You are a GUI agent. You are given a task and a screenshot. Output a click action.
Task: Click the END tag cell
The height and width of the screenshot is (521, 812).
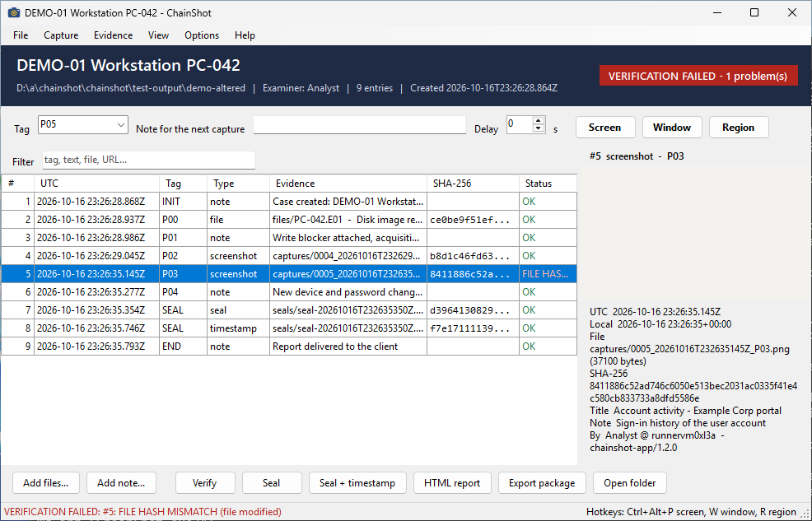[x=184, y=347]
